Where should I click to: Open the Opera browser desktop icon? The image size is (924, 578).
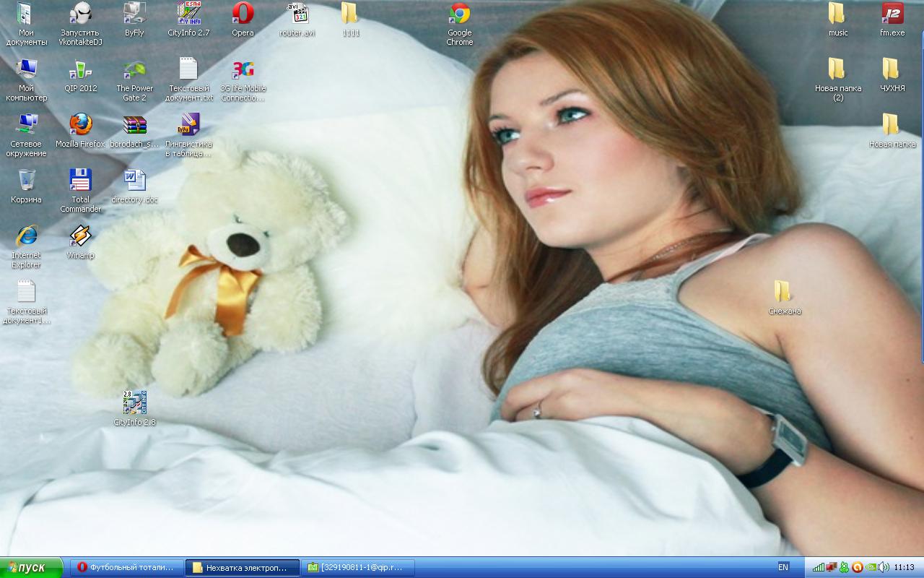243,14
